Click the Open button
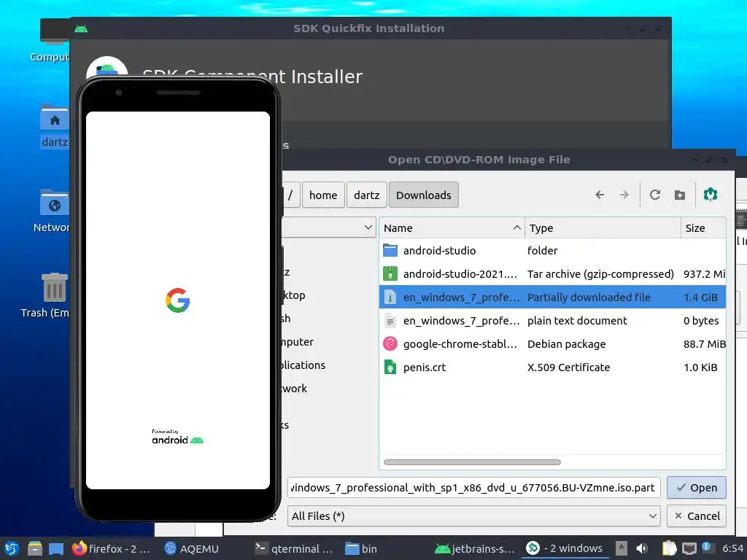Image resolution: width=747 pixels, height=560 pixels. pos(697,488)
